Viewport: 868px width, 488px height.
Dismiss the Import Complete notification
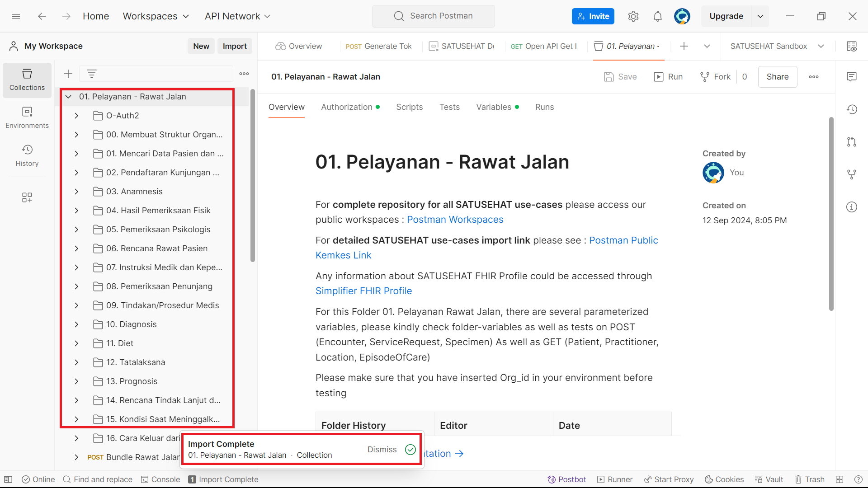pos(382,450)
